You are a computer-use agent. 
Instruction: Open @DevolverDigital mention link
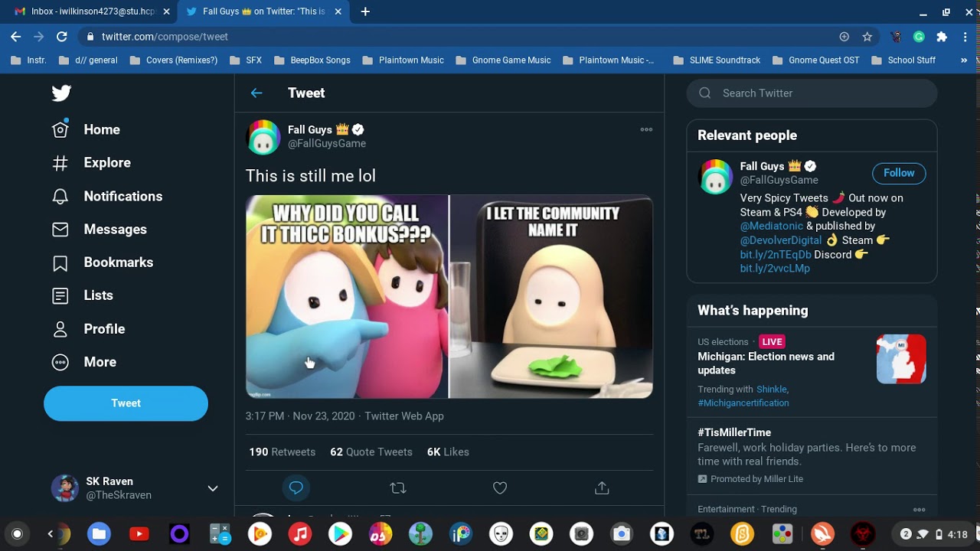[781, 240]
